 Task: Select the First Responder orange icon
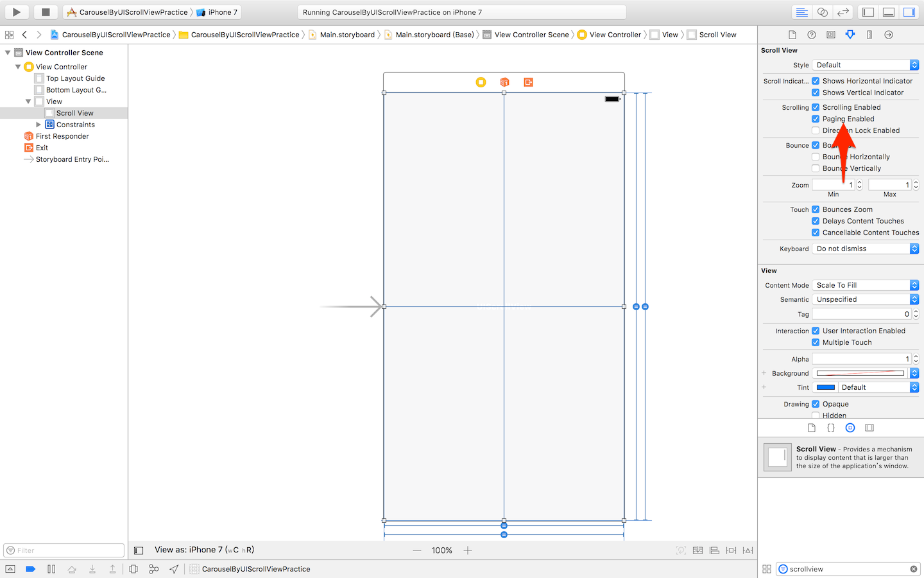28,136
